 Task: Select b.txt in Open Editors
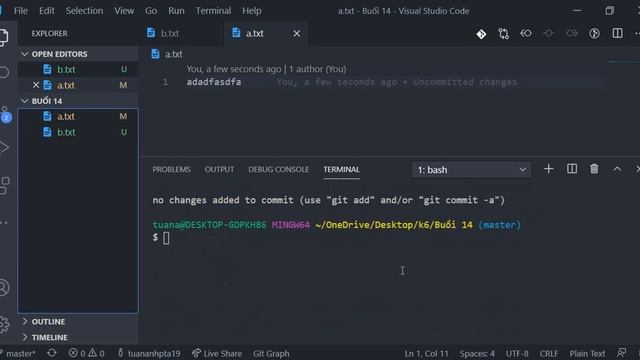(x=78, y=69)
